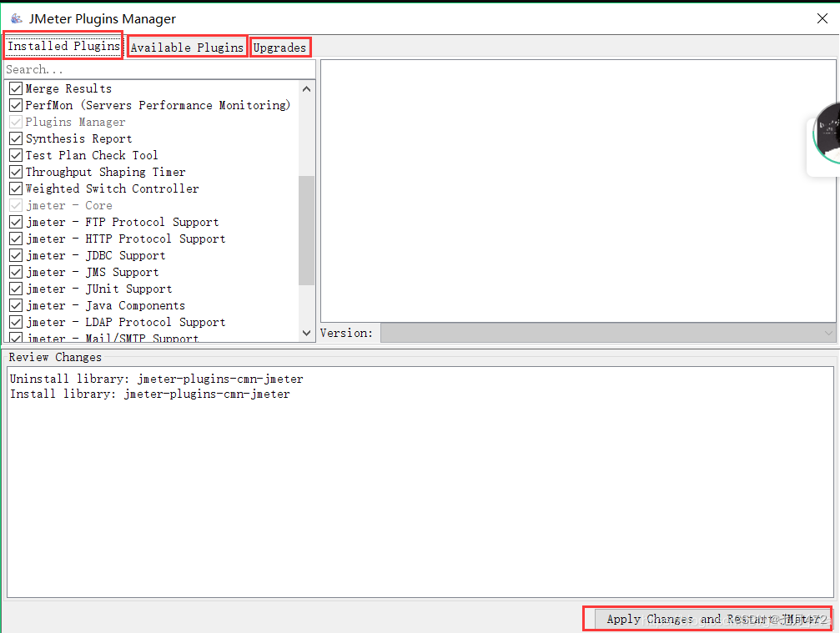Switch to the Installed Plugins tab
Viewport: 840px width, 633px height.
coord(63,46)
